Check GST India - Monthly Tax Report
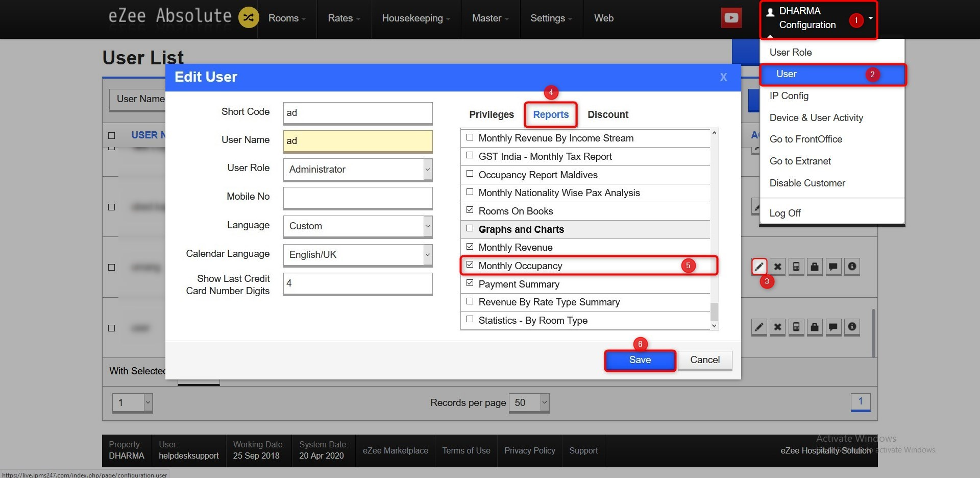Viewport: 980px width, 478px height. (x=470, y=156)
